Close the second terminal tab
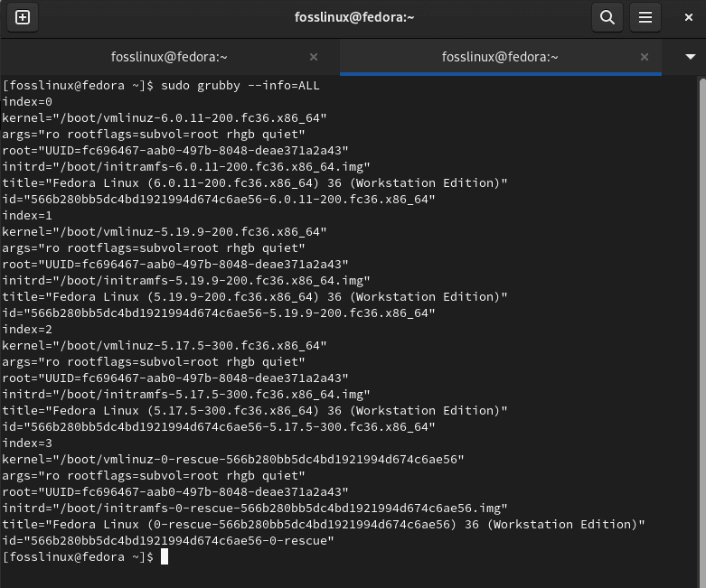Image resolution: width=706 pixels, height=588 pixels. pyautogui.click(x=645, y=57)
